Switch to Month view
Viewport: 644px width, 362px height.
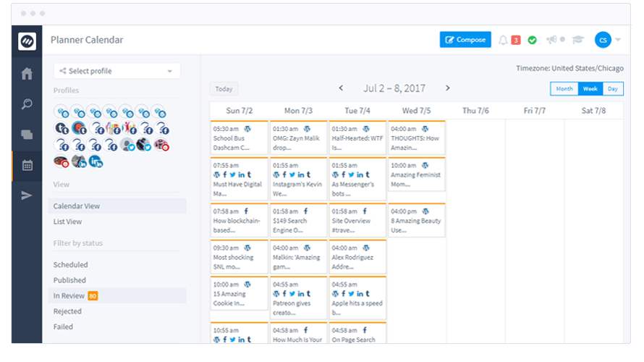tap(564, 89)
